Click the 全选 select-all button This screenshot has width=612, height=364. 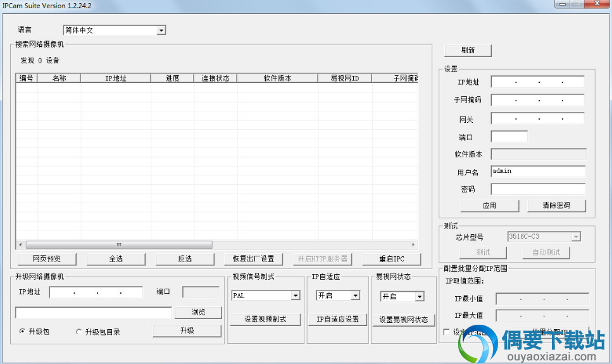116,259
